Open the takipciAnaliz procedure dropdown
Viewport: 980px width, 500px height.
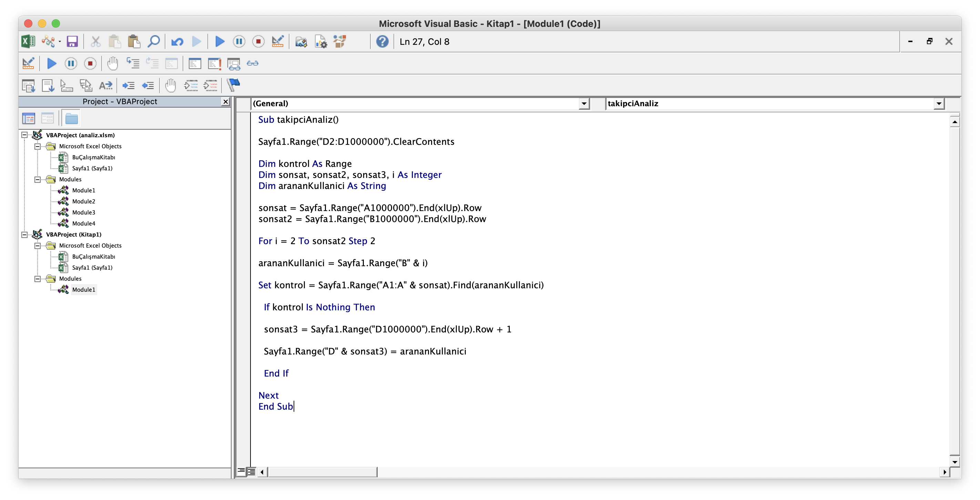(x=939, y=103)
